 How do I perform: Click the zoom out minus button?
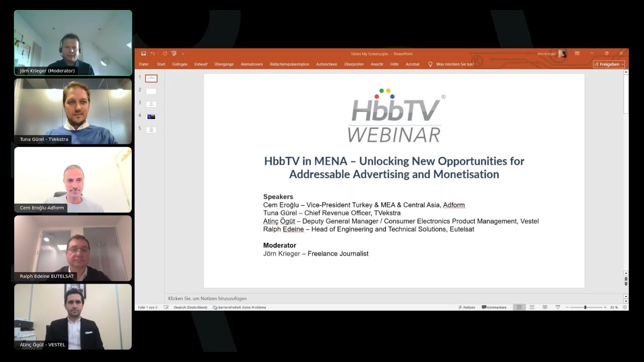click(x=568, y=307)
